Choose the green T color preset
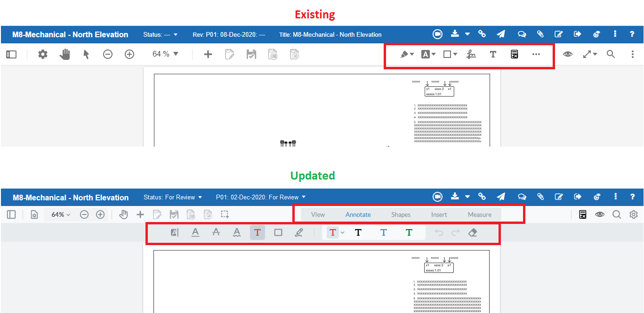The height and width of the screenshot is (313, 644). 409,232
